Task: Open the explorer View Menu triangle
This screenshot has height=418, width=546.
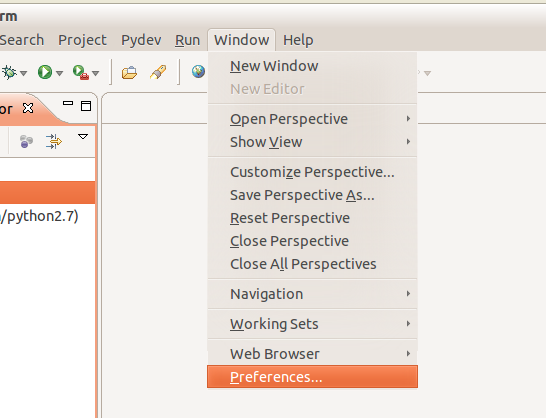Action: click(x=83, y=137)
